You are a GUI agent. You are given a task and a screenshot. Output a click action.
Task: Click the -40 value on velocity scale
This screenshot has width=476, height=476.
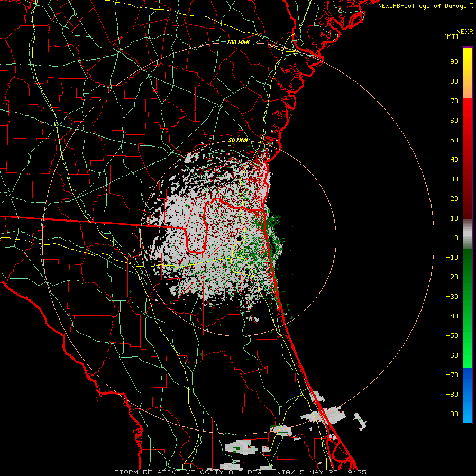tap(452, 316)
